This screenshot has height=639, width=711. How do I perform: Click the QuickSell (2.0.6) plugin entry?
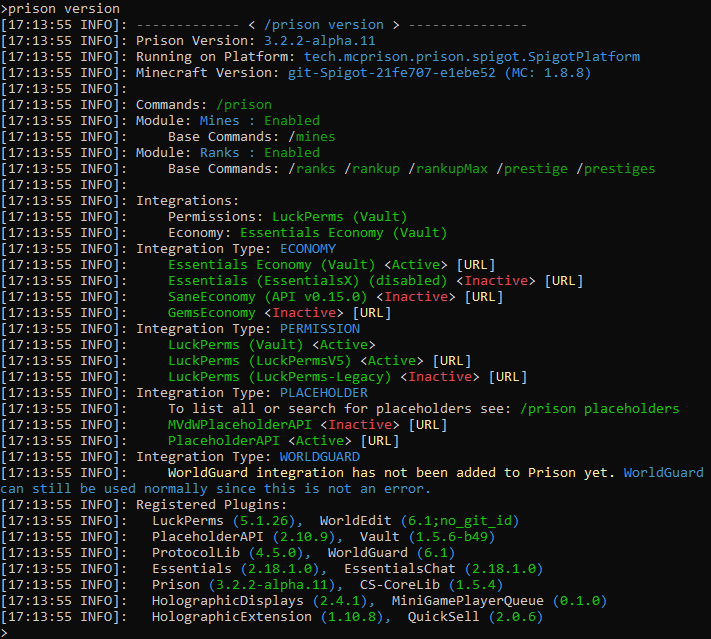tap(475, 617)
